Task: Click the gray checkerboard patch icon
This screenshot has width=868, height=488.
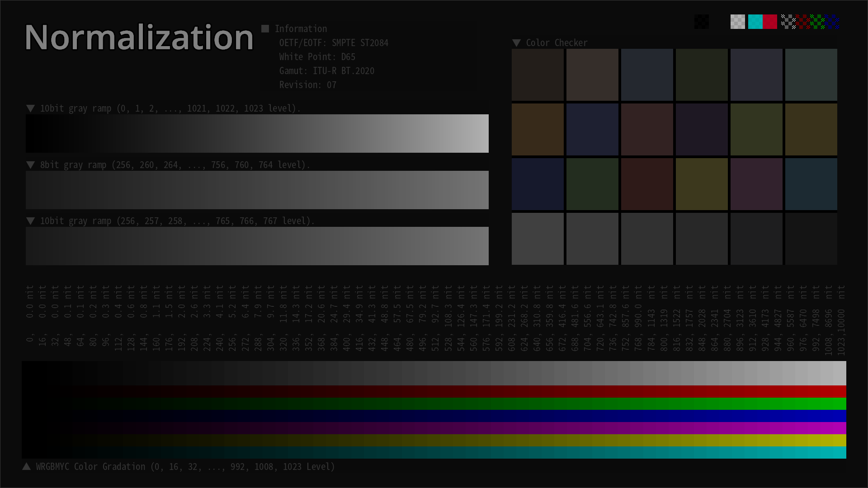Action: pos(737,22)
